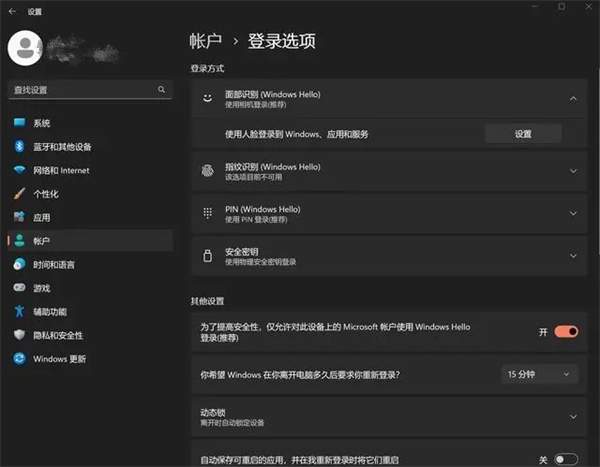Open 个性化 settings in sidebar
Screen dimensions: 600x467
[46, 193]
